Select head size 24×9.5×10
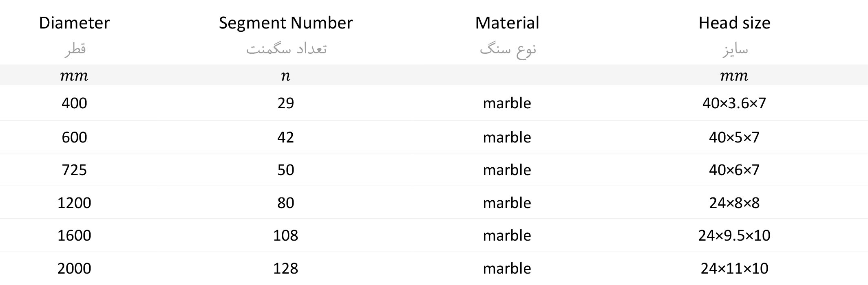The height and width of the screenshot is (285, 868). click(x=734, y=235)
